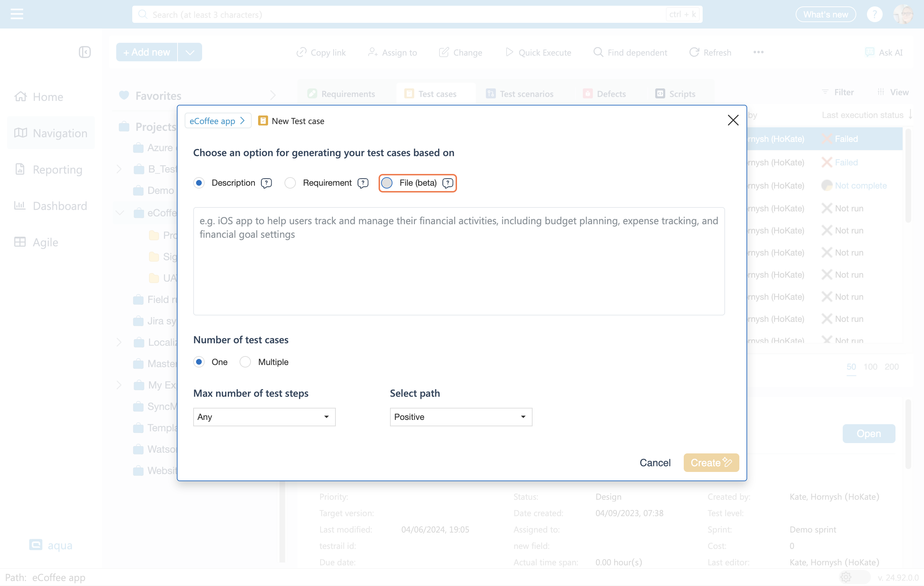
Task: Click the eCoffee app breadcrumb link
Action: pos(212,121)
